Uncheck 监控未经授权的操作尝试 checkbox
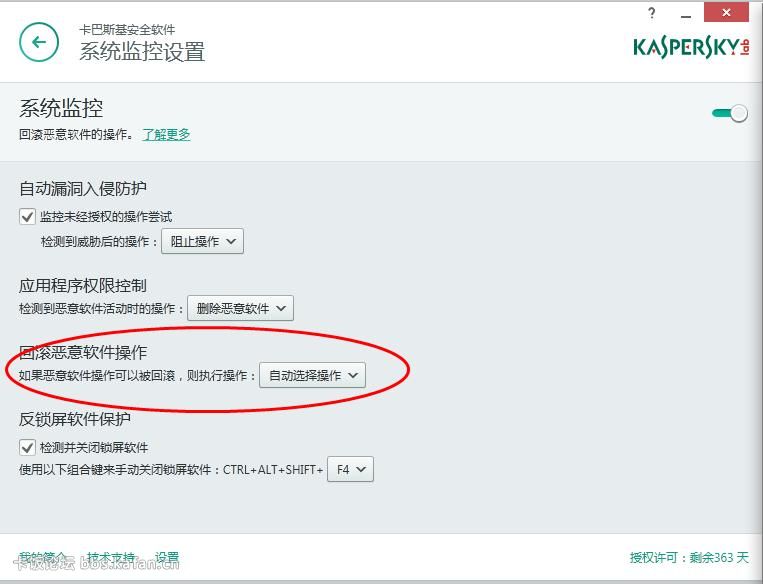The height and width of the screenshot is (584, 763). (x=27, y=217)
